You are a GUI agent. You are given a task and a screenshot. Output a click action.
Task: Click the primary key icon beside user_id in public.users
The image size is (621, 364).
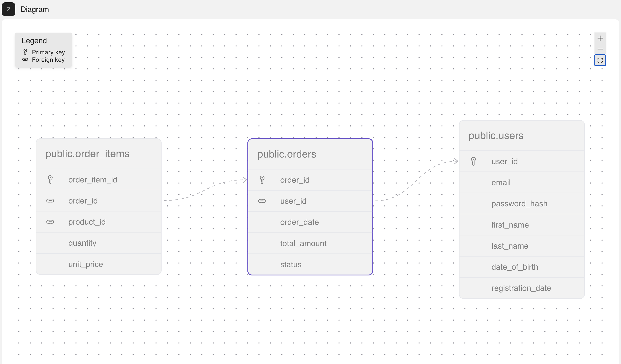pyautogui.click(x=473, y=161)
